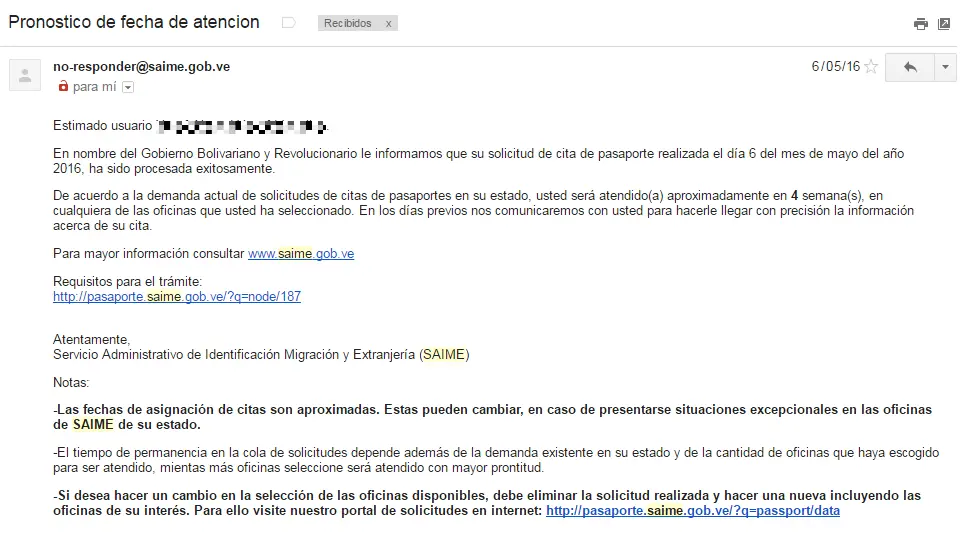
Task: Open the requisitos link node/187
Action: click(177, 296)
